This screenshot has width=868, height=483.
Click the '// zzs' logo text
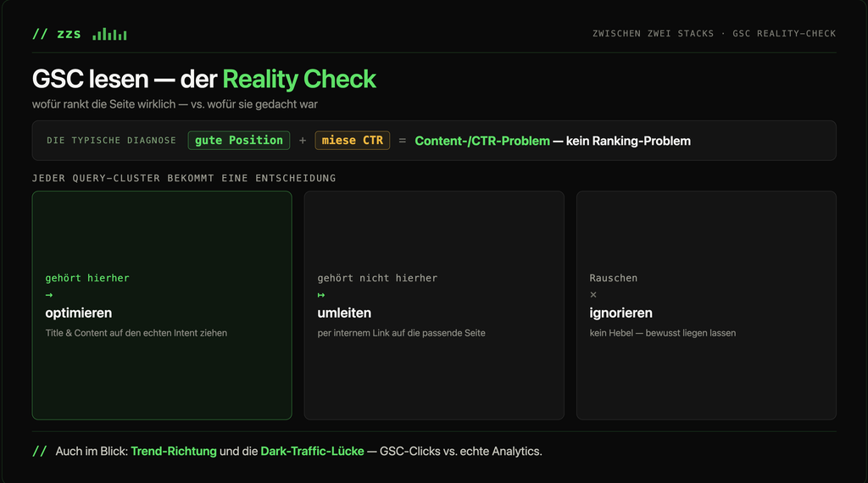coord(57,34)
